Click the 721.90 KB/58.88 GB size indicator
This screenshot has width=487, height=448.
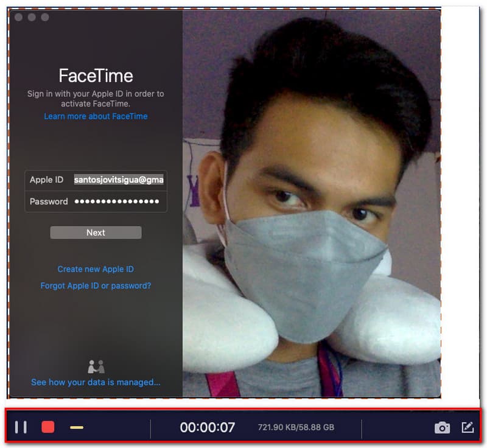tap(296, 427)
